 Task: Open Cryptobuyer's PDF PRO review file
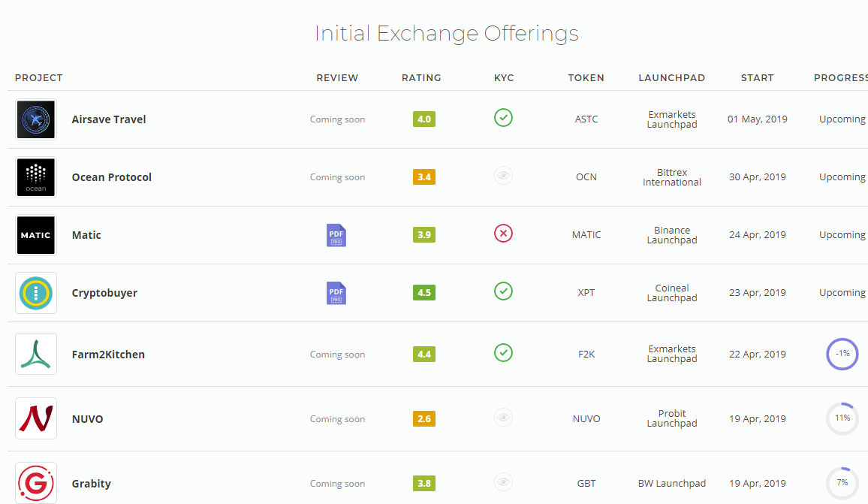336,293
